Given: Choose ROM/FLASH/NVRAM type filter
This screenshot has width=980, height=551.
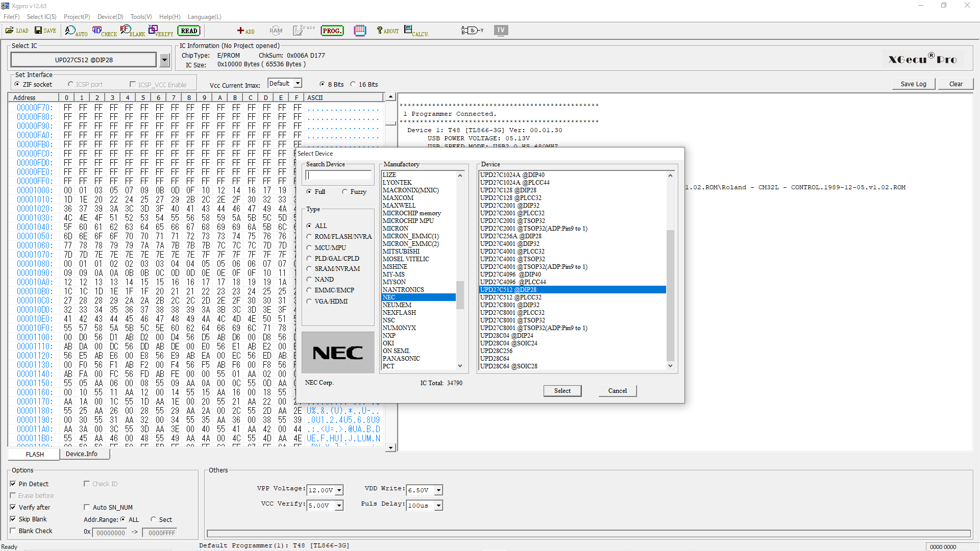Looking at the screenshot, I should point(309,237).
